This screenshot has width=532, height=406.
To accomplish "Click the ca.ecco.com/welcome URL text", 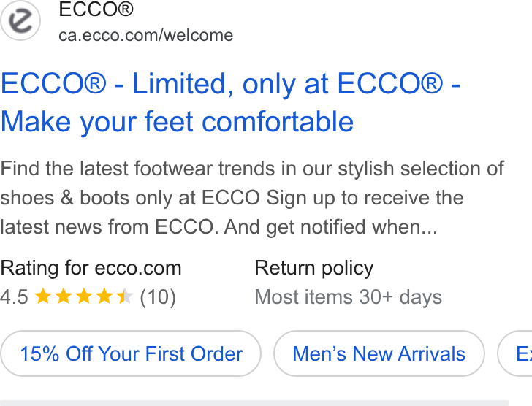I will click(146, 36).
